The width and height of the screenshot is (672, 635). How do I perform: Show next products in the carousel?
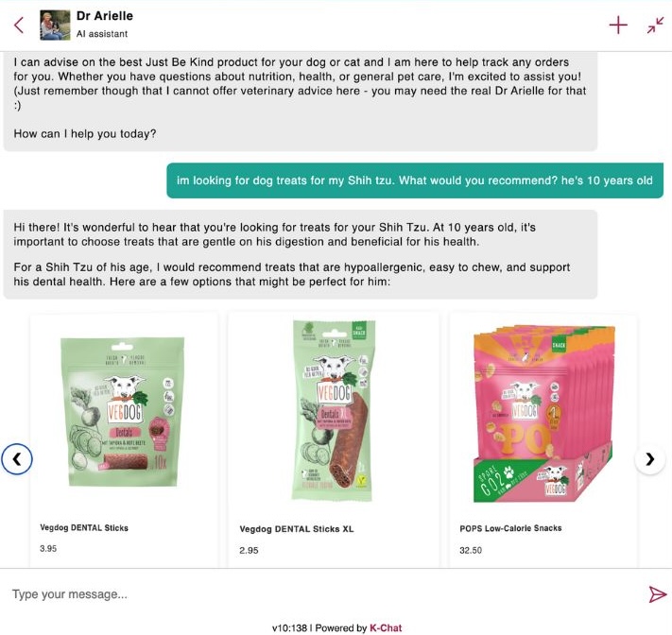click(649, 459)
